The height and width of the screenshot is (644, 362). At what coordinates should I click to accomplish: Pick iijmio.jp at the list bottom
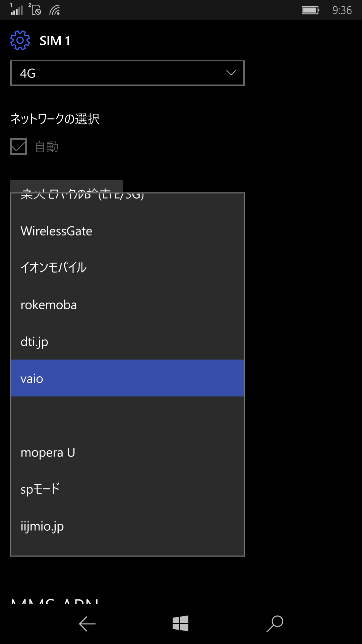pyautogui.click(x=127, y=526)
